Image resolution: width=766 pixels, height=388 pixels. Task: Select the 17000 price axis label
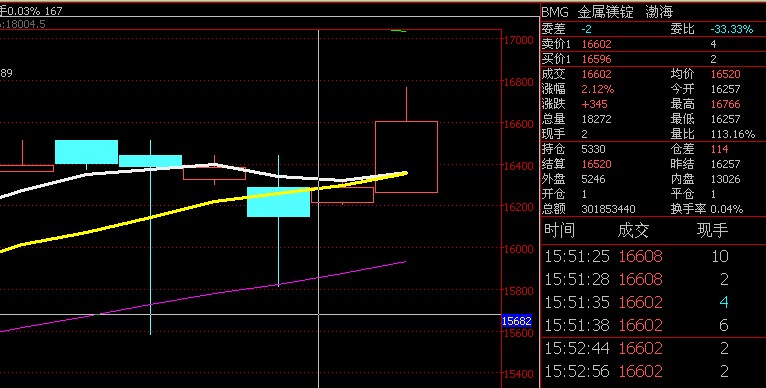519,40
